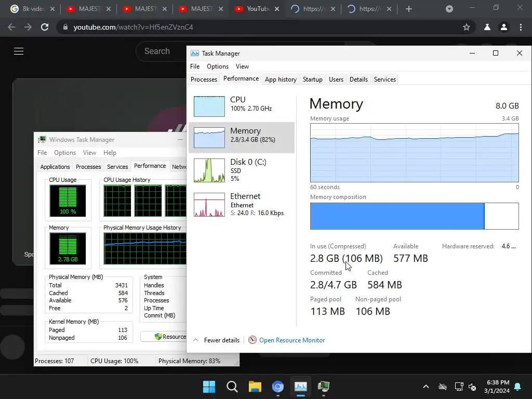Viewport: 532px width, 399px height.
Task: Switch to Startup tab
Action: click(x=312, y=79)
